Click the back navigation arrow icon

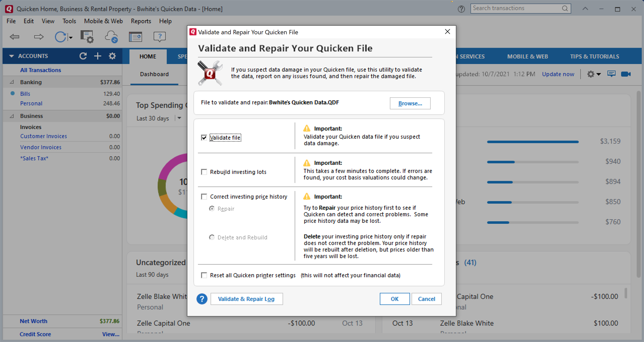(14, 37)
